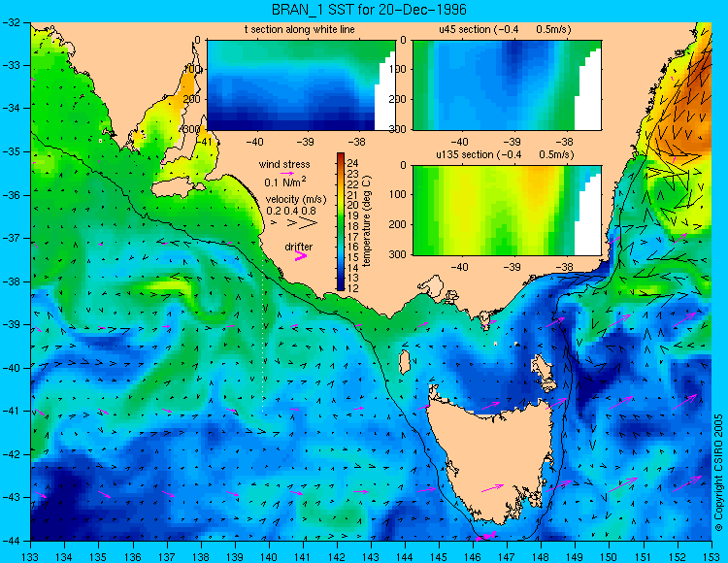Click the '0.2 0.4 0.8' velocity scale text
This screenshot has height=563, width=728.
pos(291,211)
